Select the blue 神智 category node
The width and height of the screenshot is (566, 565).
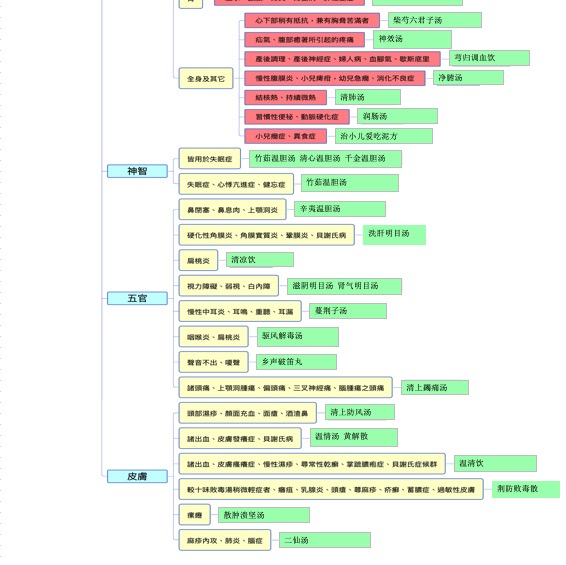click(x=137, y=171)
